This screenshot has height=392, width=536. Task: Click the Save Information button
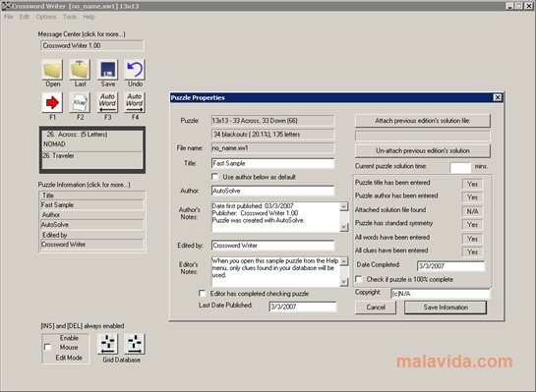446,308
